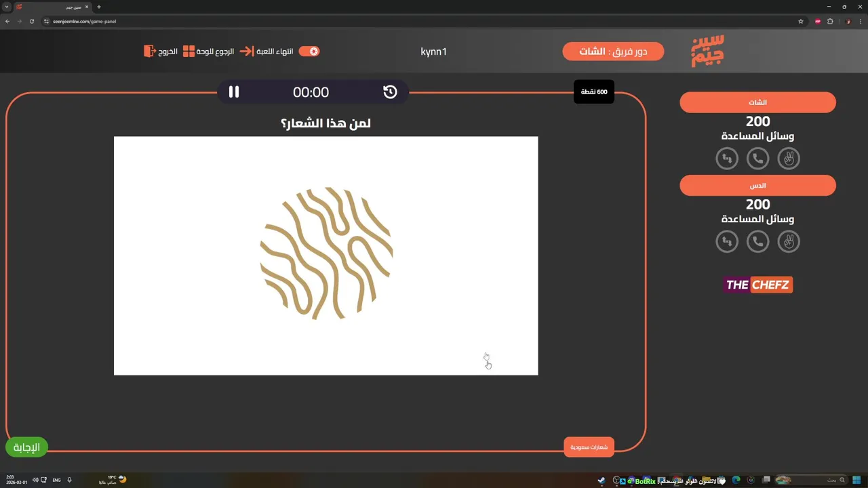Open Steam from the taskbar
The image size is (868, 488).
(601, 481)
